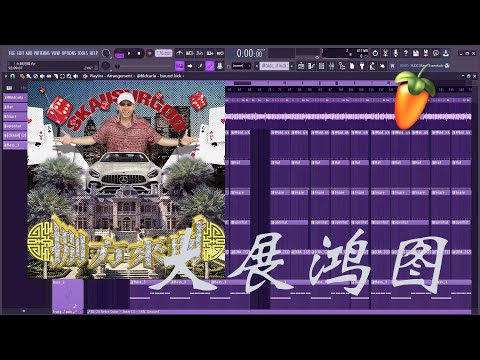Open the Piano roll view icon
480x360 pixels.
pos(312,66)
